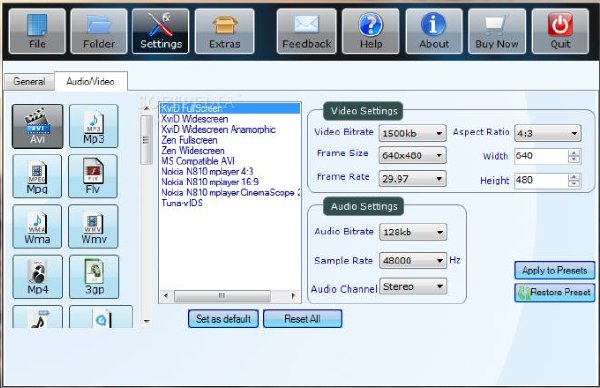Screen dimensions: 600x388
Task: Click into the Height input field
Action: point(541,180)
